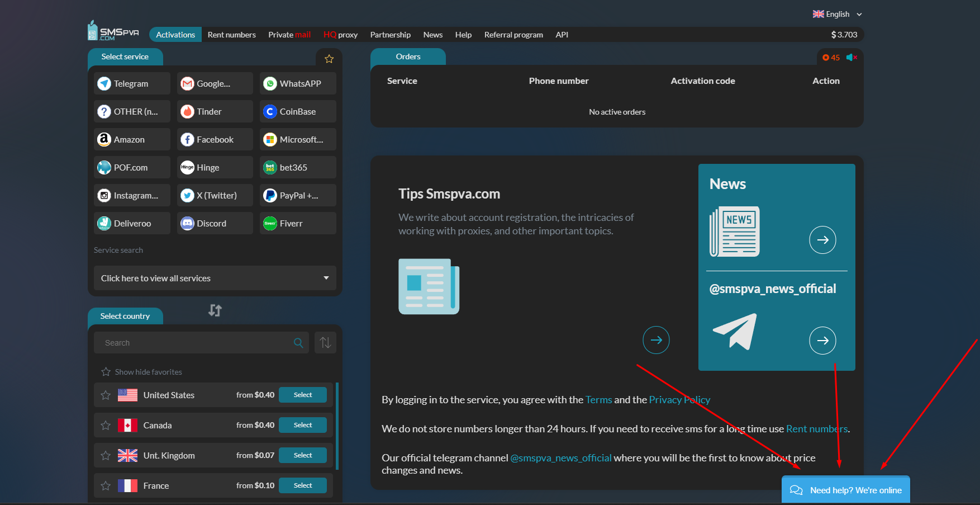Screen dimensions: 980x505
Task: Follow the Rent numbers link in notice
Action: pyautogui.click(x=817, y=429)
